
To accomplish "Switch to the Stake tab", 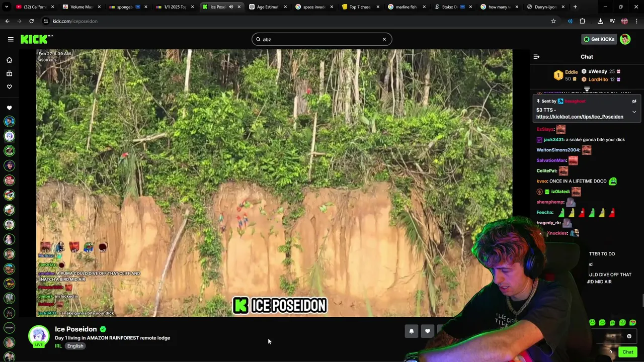I will coord(452,7).
